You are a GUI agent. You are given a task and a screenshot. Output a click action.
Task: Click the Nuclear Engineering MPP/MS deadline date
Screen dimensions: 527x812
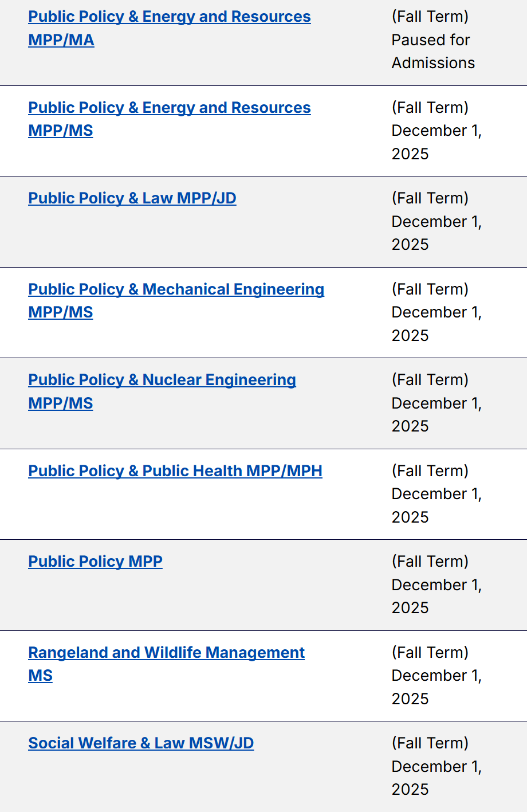click(436, 403)
